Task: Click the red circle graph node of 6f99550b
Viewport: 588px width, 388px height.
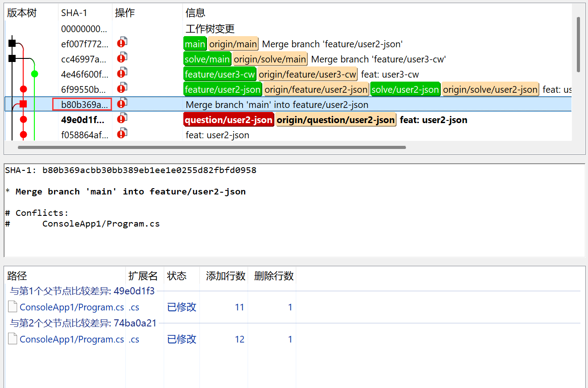Action: click(23, 89)
